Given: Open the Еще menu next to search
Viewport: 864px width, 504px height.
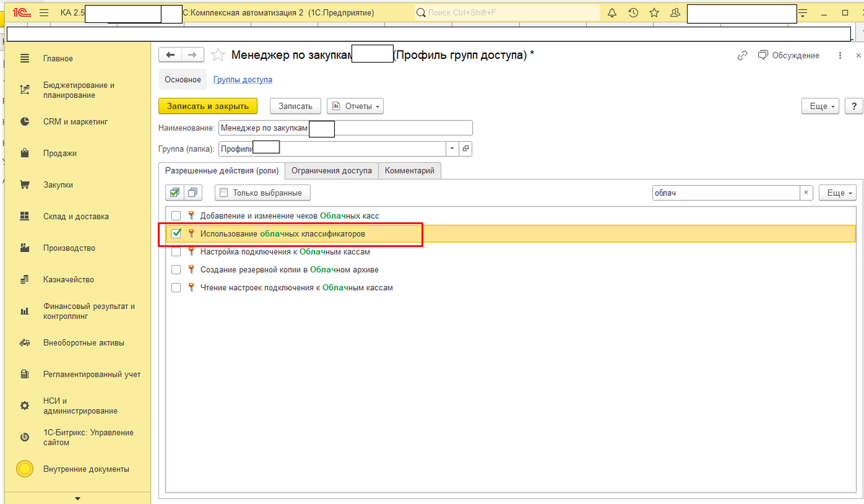Looking at the screenshot, I should [x=838, y=193].
